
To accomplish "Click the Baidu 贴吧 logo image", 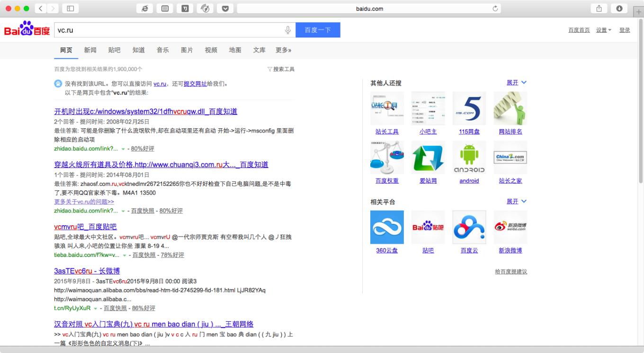I will pyautogui.click(x=428, y=227).
